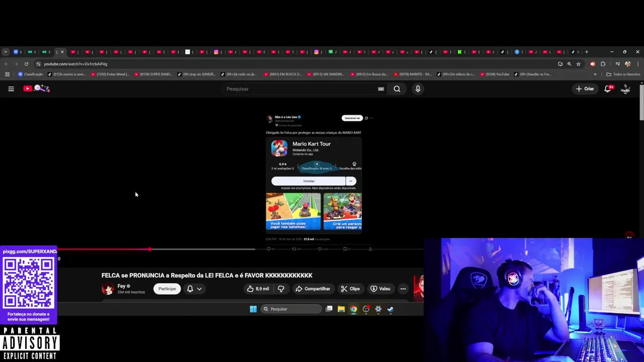Screen dimensions: 644x362
Task: Open OBS Studio from the taskbar
Action: (x=366, y=309)
